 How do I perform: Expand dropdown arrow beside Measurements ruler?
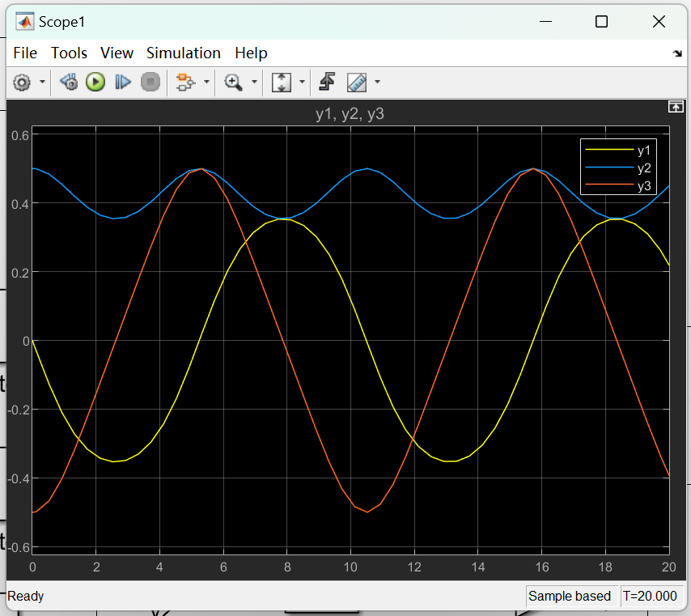(377, 82)
